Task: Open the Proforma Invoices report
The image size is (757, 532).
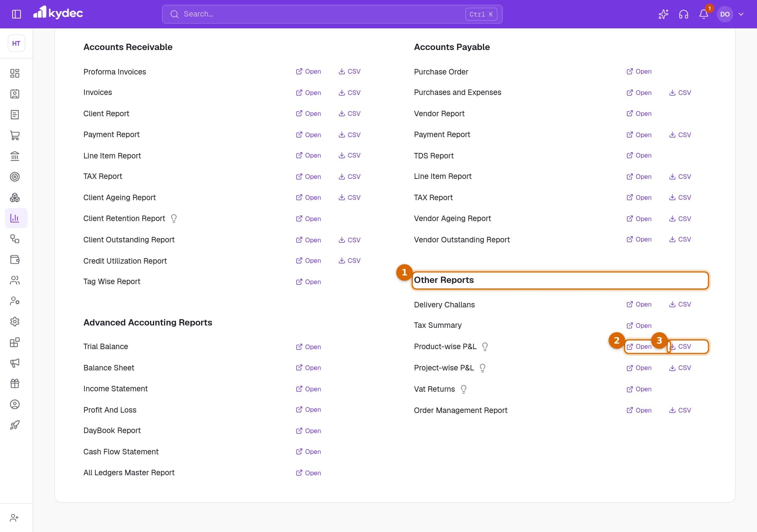Action: click(308, 72)
